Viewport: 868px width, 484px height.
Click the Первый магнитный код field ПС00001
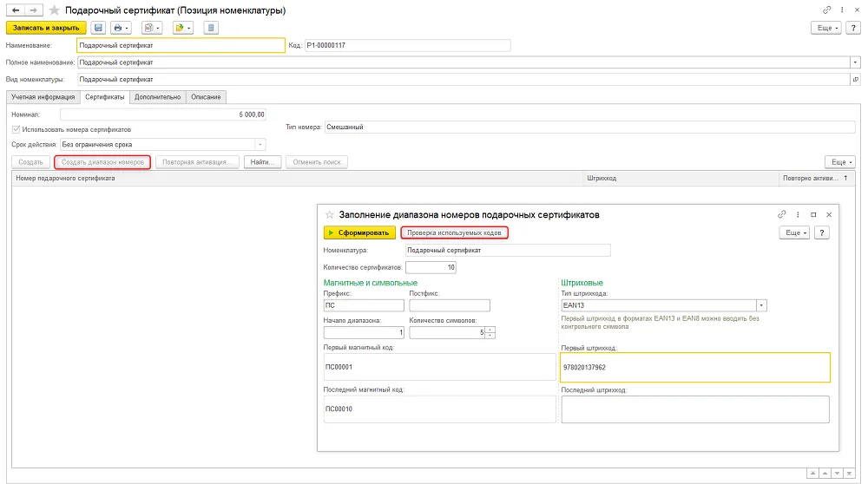coord(439,367)
